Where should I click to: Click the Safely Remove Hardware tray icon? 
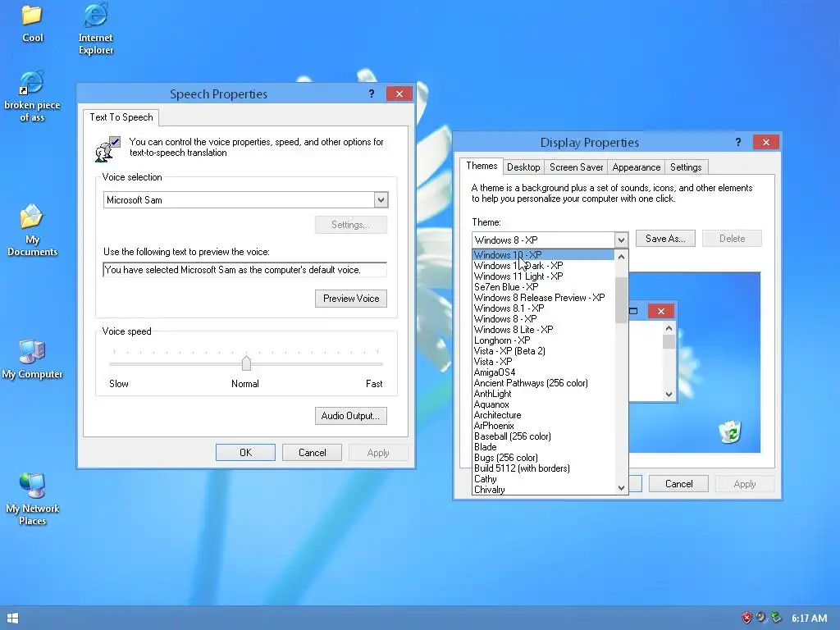pos(776,619)
